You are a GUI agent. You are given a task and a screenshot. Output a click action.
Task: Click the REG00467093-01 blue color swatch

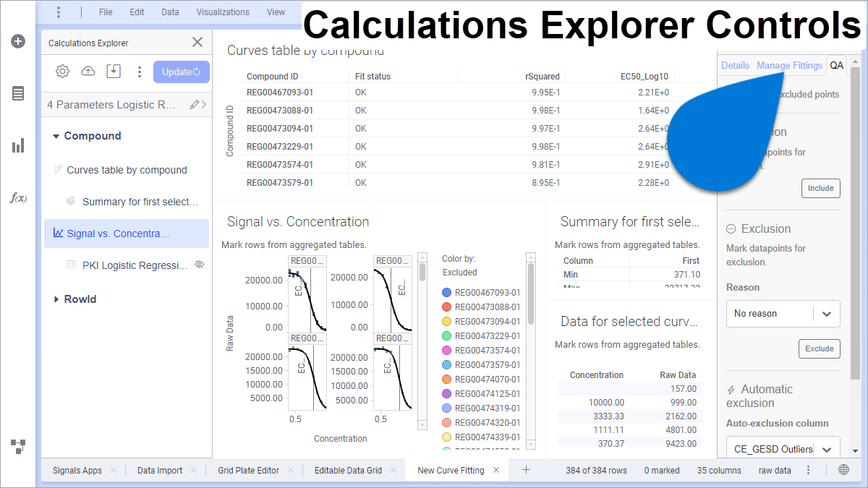[446, 293]
